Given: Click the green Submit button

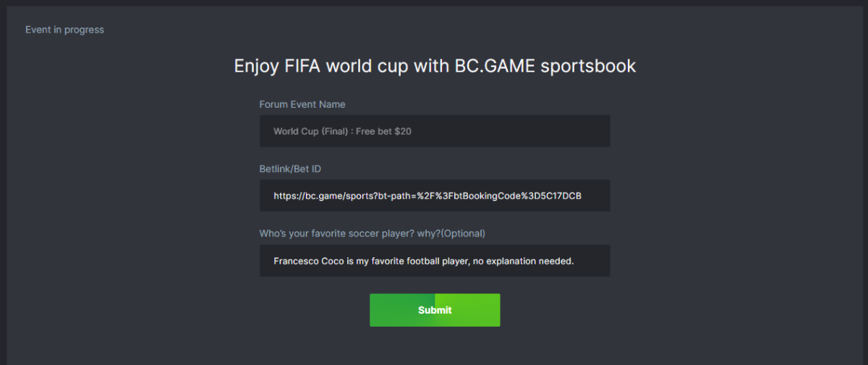Looking at the screenshot, I should point(435,310).
